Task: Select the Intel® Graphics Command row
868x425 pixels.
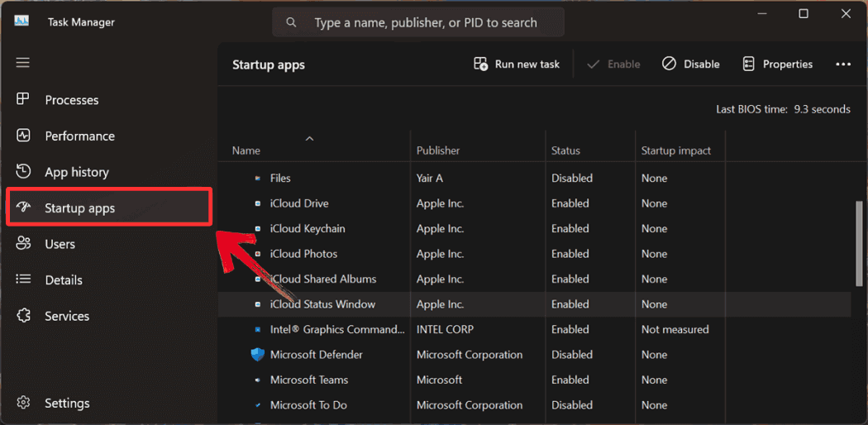Action: [x=535, y=329]
